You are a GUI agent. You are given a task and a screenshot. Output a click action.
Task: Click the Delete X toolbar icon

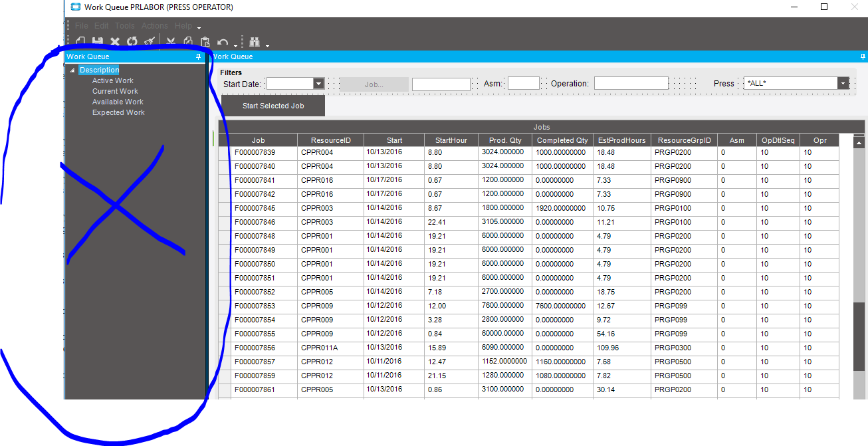pyautogui.click(x=114, y=42)
